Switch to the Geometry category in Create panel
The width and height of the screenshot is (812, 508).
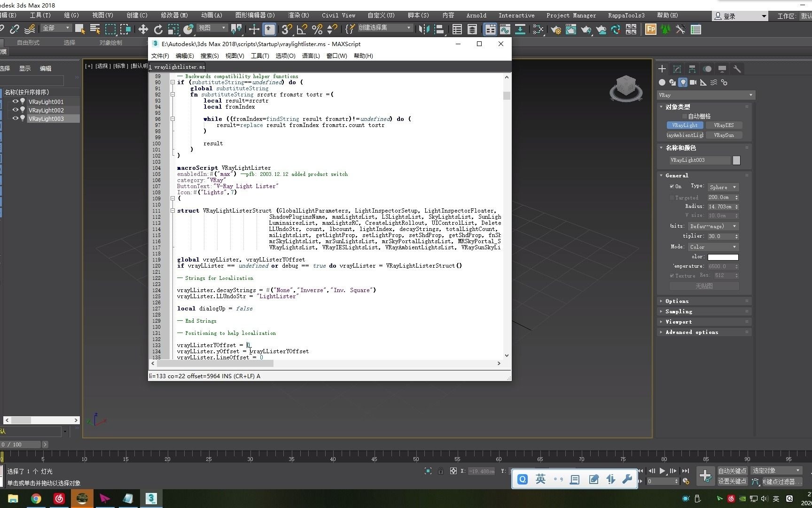pyautogui.click(x=662, y=82)
